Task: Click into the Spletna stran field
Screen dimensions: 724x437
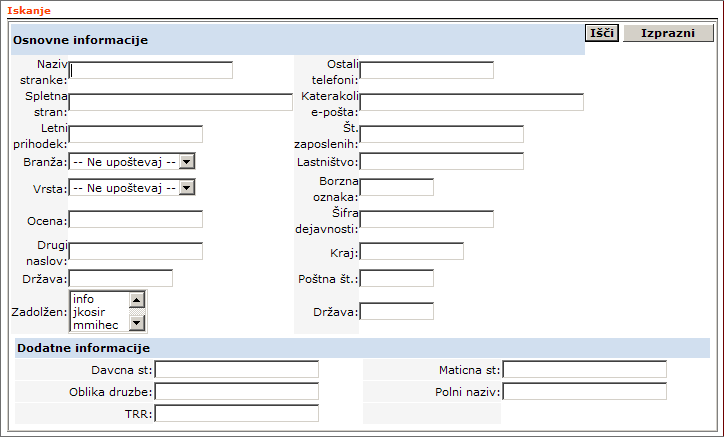Action: tap(181, 102)
